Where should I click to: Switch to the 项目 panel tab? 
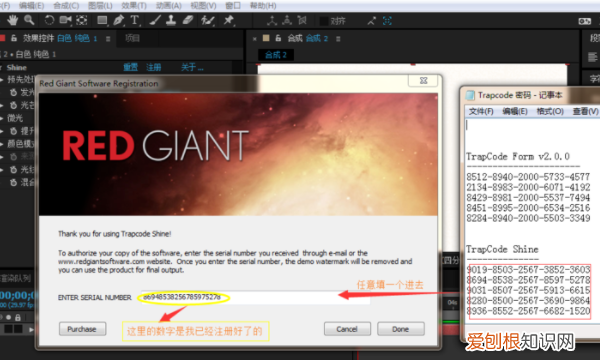coord(132,38)
